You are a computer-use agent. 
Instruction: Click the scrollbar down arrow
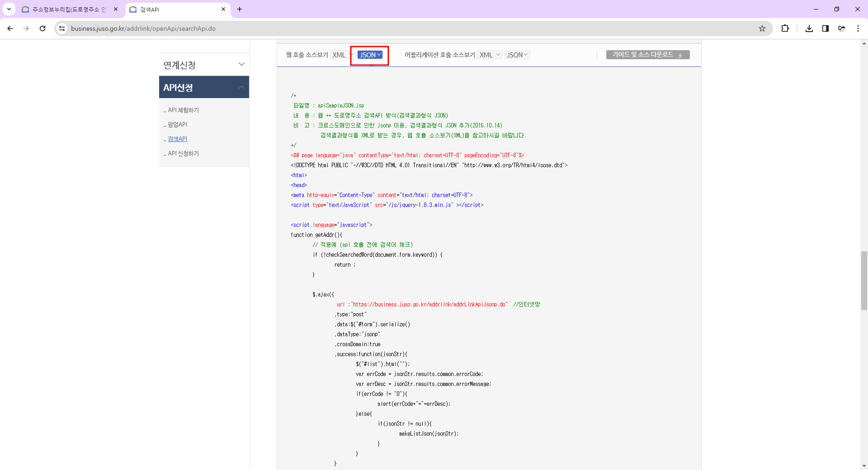tap(864, 466)
